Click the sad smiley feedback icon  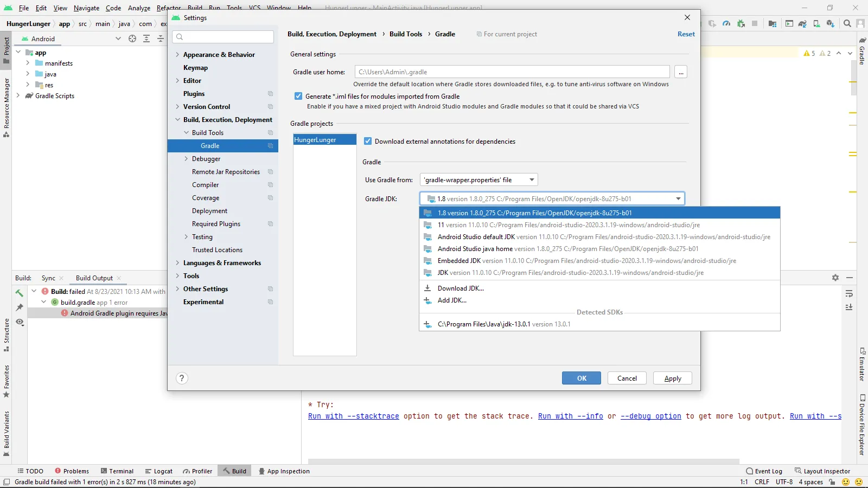click(x=859, y=482)
